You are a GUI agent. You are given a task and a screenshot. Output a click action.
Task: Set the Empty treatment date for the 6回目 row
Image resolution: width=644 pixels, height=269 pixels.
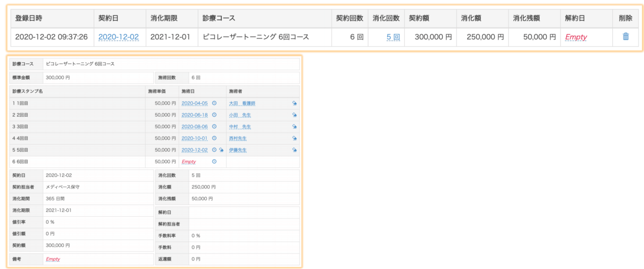(x=189, y=162)
